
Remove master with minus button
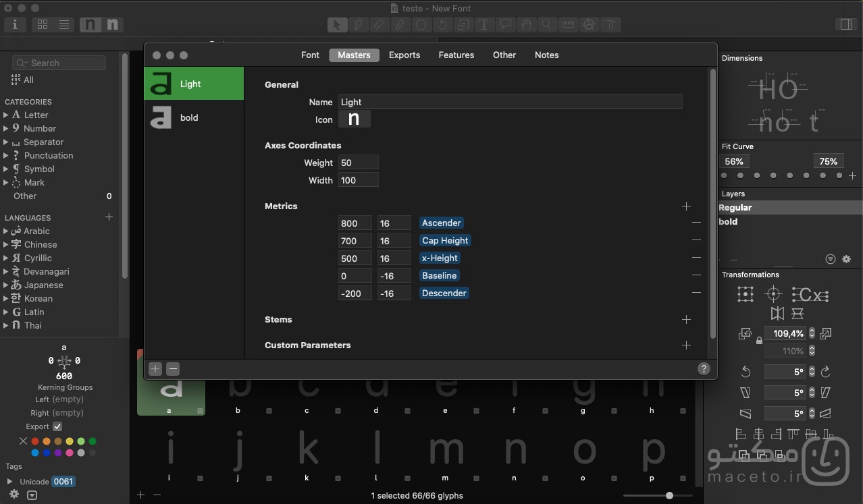point(173,368)
